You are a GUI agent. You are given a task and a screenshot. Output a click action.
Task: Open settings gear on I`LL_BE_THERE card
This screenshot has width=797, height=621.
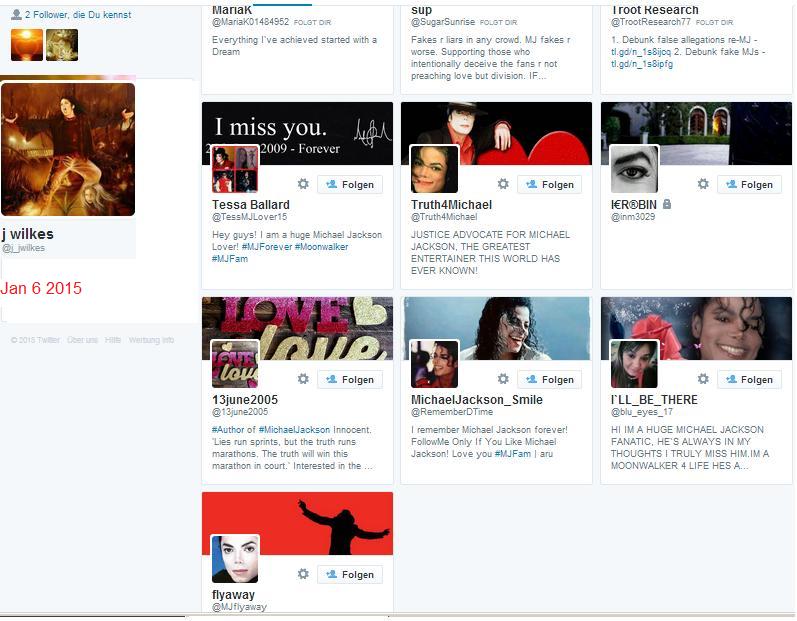pyautogui.click(x=702, y=379)
